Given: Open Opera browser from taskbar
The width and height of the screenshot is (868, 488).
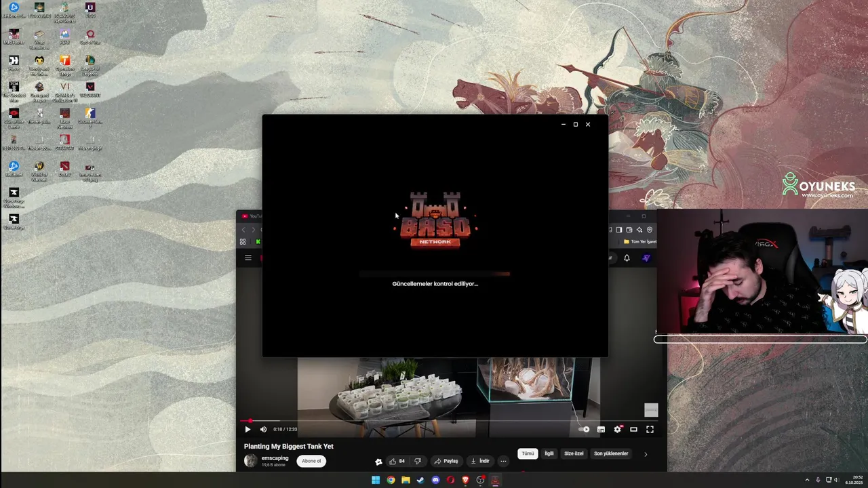Looking at the screenshot, I should click(x=450, y=480).
